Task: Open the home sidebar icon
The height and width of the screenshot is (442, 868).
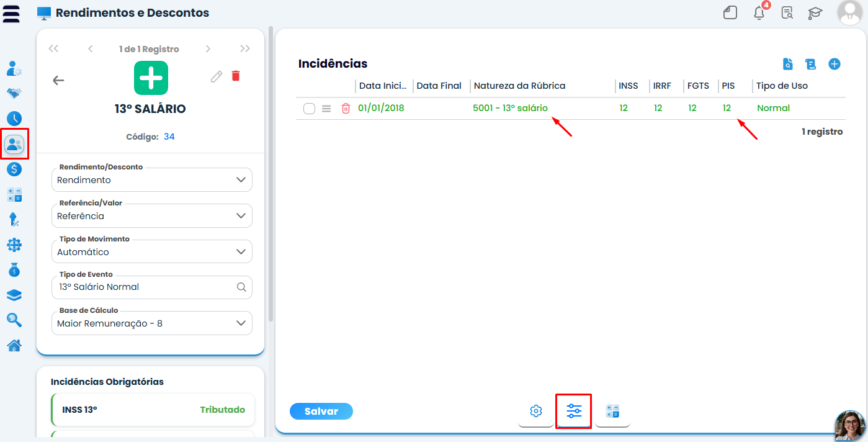Action: 14,346
